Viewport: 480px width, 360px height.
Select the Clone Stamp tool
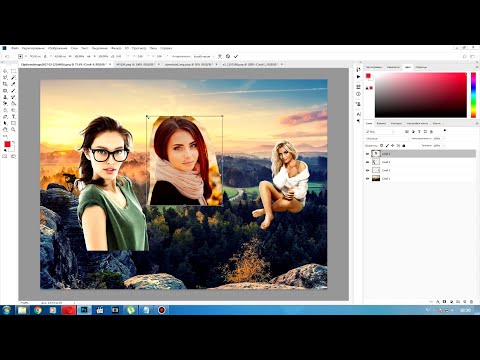[x=5, y=97]
